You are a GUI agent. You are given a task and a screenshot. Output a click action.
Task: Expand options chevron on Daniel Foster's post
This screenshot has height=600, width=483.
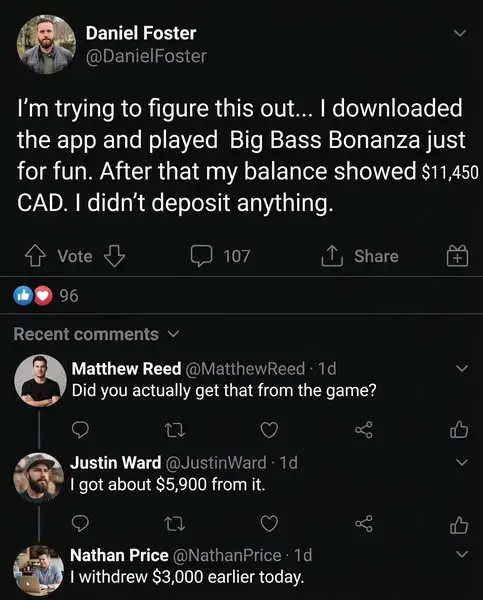pos(460,33)
